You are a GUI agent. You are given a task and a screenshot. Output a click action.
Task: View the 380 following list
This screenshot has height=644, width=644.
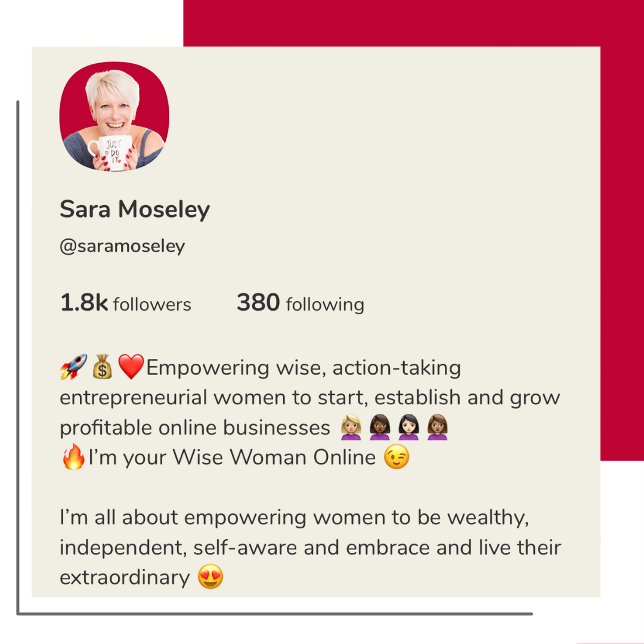(300, 304)
